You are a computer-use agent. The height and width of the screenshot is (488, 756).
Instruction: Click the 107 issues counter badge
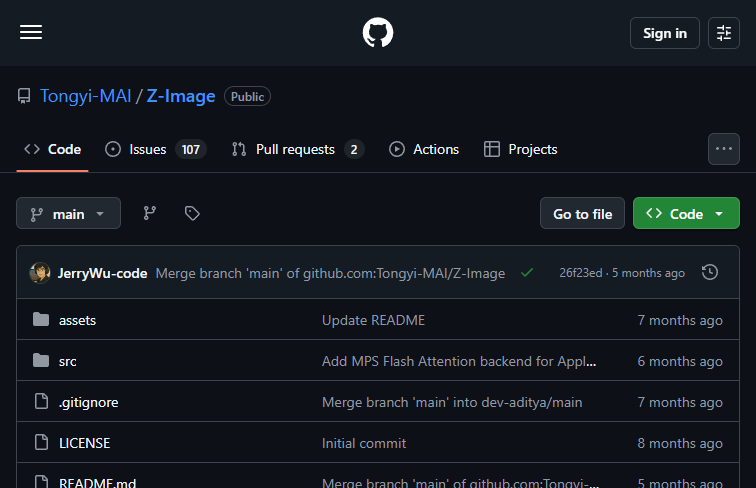click(190, 149)
